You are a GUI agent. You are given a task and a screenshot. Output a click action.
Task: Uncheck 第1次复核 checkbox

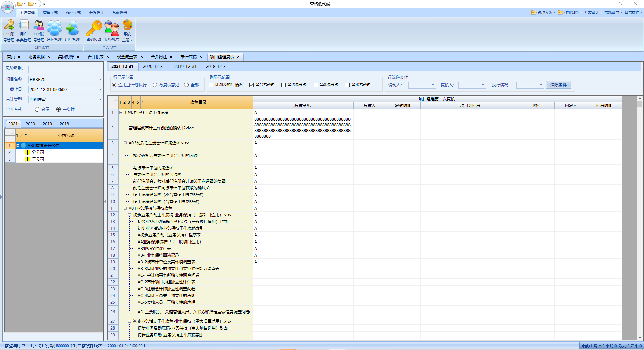pyautogui.click(x=251, y=85)
